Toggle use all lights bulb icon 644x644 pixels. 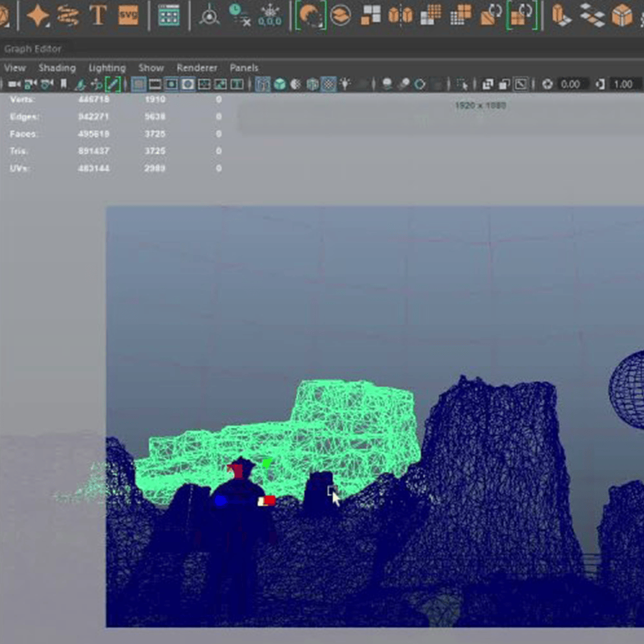click(x=345, y=84)
